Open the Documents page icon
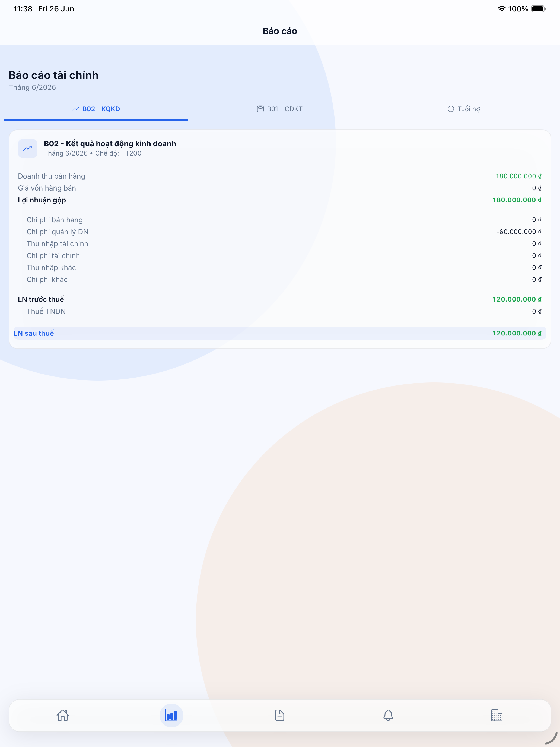The width and height of the screenshot is (560, 747). tap(279, 715)
